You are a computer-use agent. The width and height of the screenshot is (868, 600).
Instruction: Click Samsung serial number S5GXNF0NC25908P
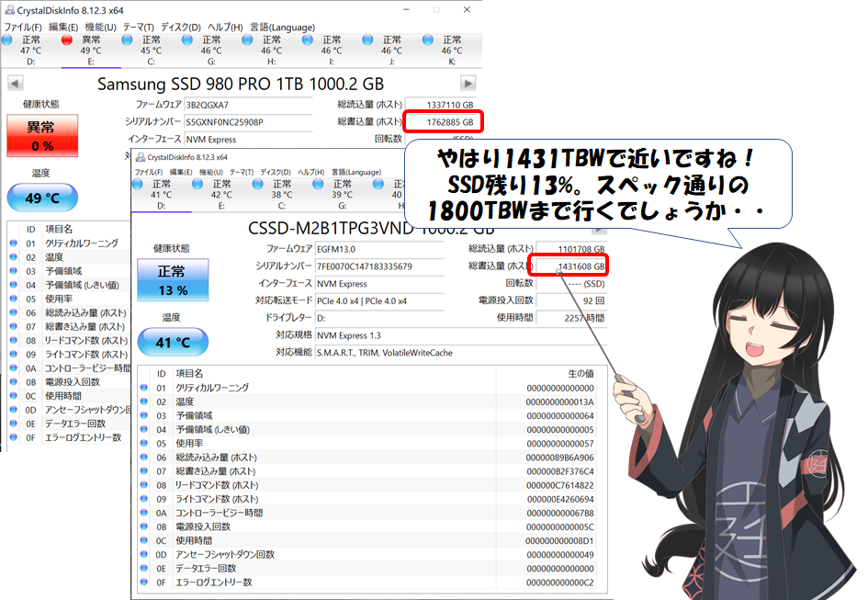point(249,122)
